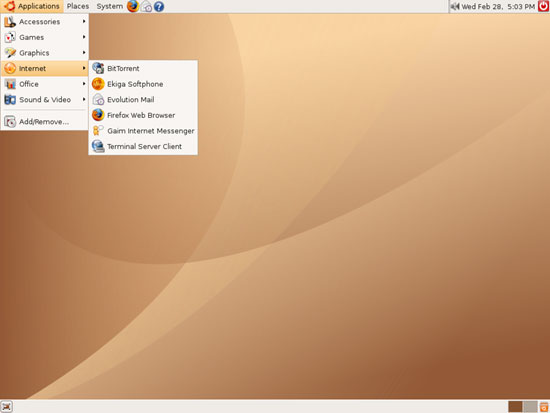Choose Terminal Server Client entry
The image size is (550, 413).
coord(143,146)
